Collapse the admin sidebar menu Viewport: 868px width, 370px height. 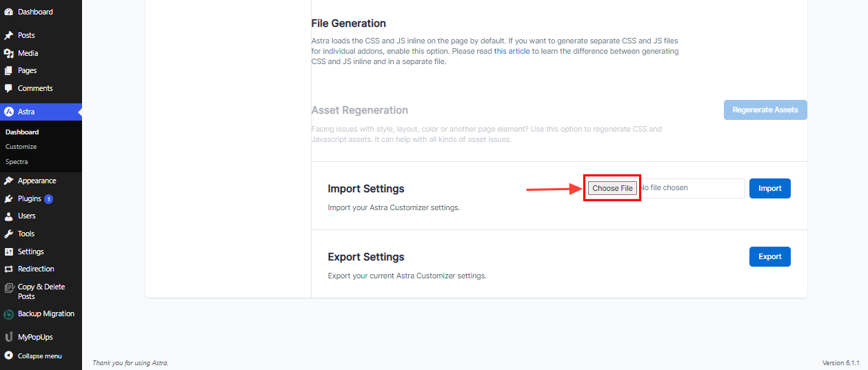tap(41, 356)
